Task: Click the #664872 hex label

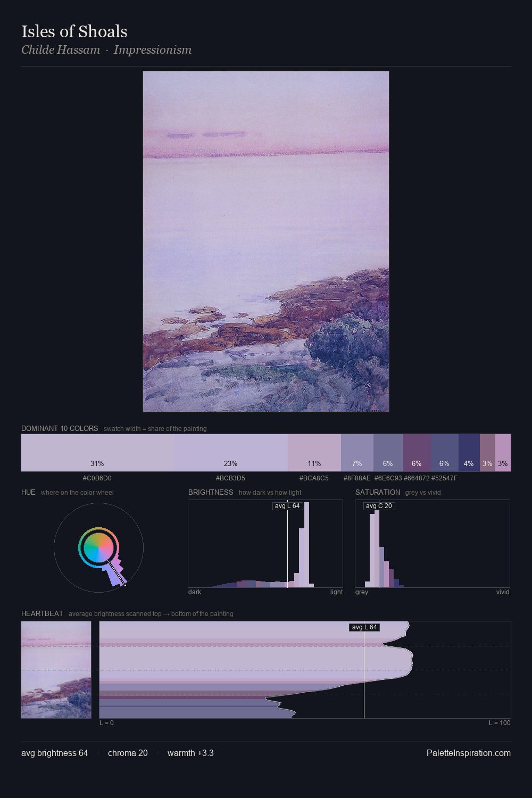Action: (417, 478)
